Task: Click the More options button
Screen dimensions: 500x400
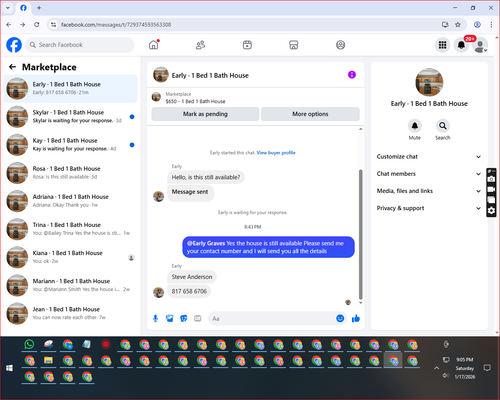Action: click(x=310, y=114)
